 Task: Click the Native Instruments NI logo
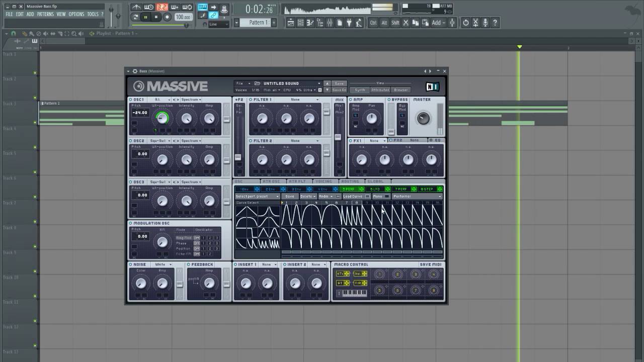point(432,87)
